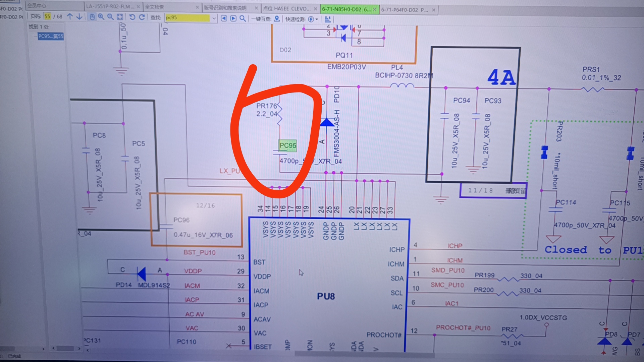This screenshot has width=644, height=362.
Task: Click the SMD_PU10 net label
Action: pyautogui.click(x=448, y=270)
